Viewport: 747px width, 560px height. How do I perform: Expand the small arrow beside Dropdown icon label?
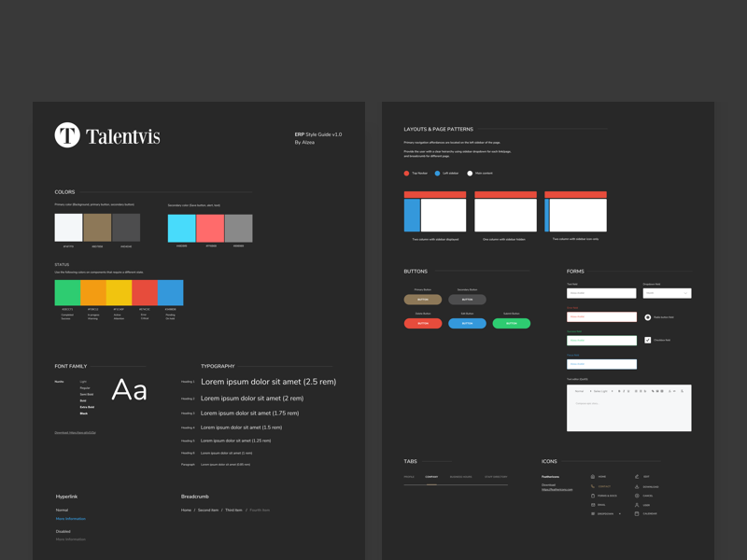pyautogui.click(x=620, y=514)
